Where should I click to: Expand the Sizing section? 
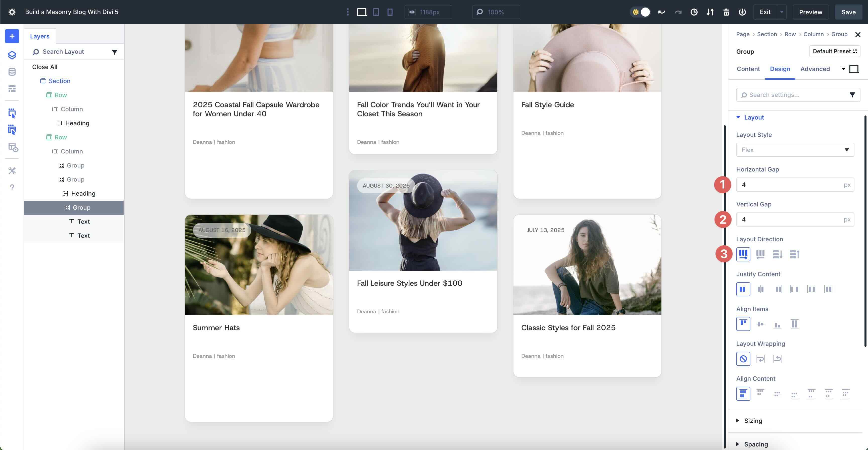pyautogui.click(x=753, y=421)
